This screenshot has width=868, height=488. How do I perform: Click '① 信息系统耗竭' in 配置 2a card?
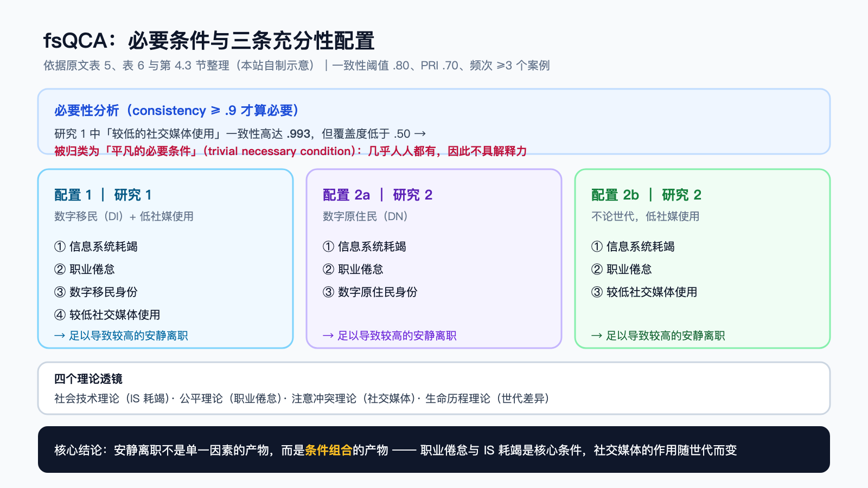(x=365, y=247)
